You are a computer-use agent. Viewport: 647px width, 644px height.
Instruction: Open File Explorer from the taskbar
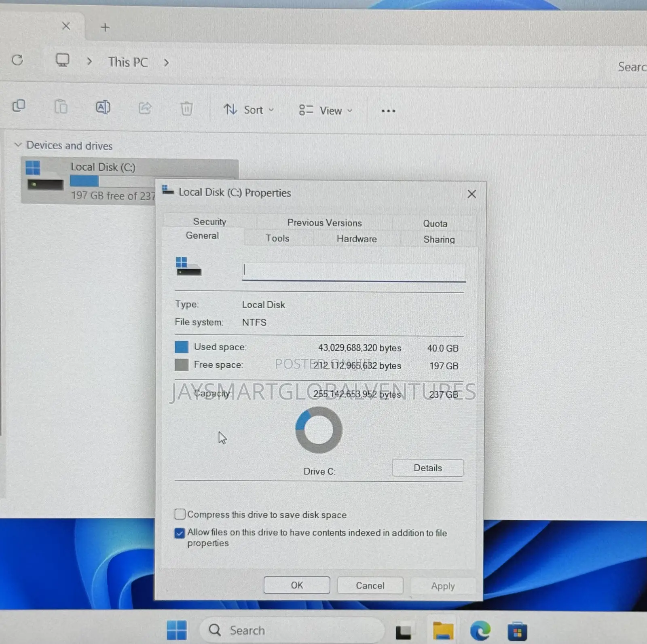(443, 631)
